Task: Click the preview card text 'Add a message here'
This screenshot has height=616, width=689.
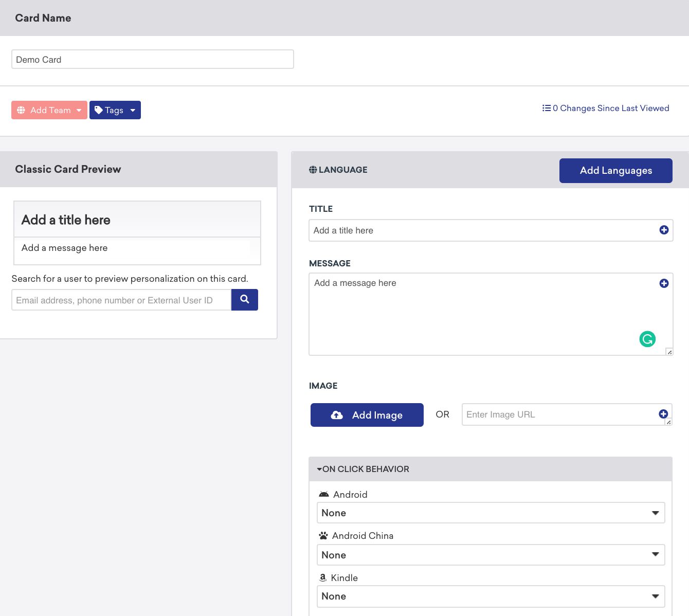Action: (65, 248)
